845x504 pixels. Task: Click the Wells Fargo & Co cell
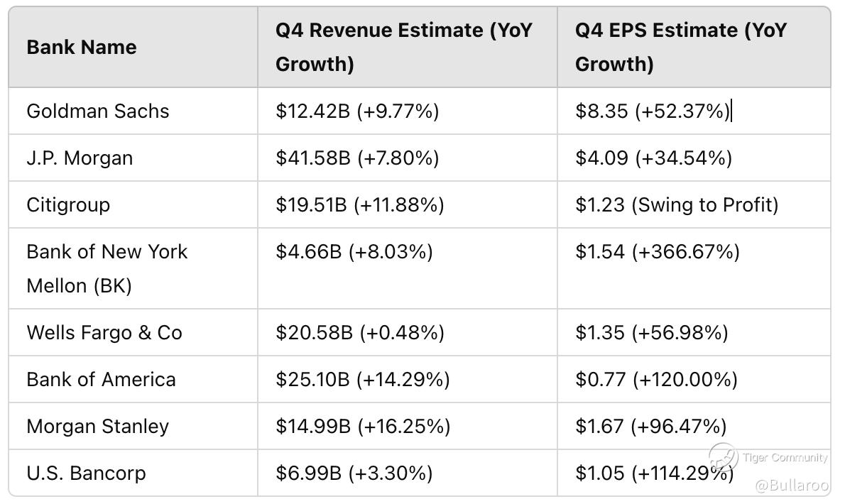tap(104, 333)
